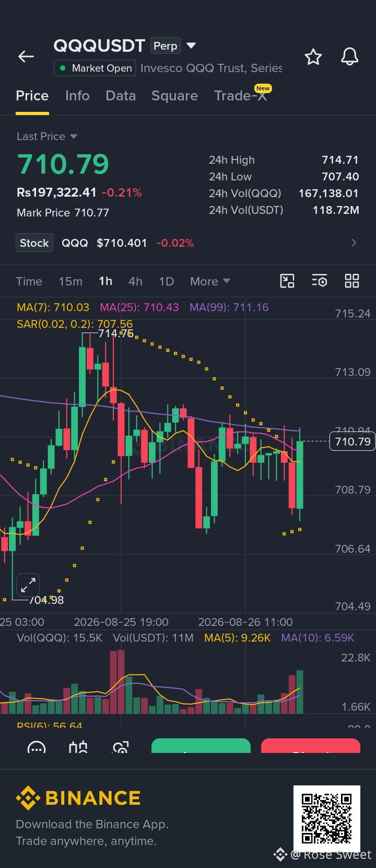The image size is (376, 868).
Task: Tap the 714.75 high marker on chart
Action: point(116,333)
